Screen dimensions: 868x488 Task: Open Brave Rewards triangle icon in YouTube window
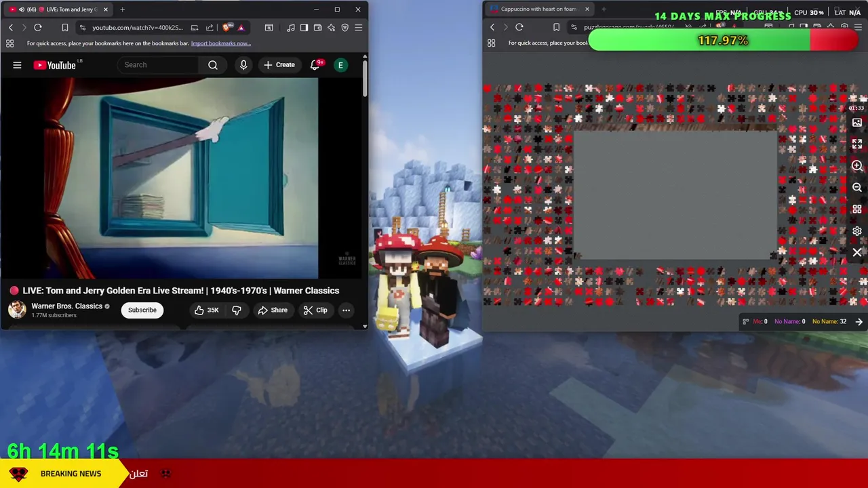click(x=241, y=28)
